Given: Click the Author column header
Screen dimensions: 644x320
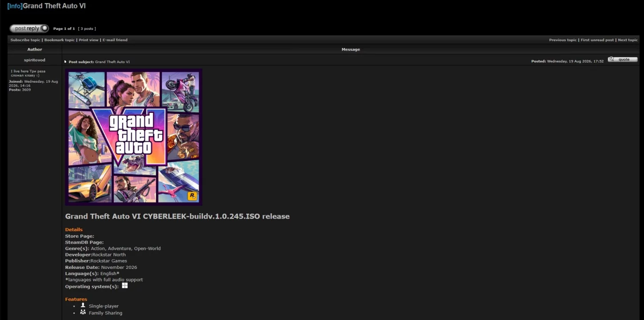Looking at the screenshot, I should (35, 49).
